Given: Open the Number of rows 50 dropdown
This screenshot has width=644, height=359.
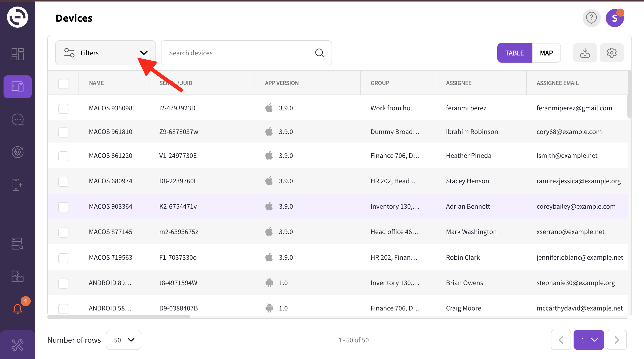Looking at the screenshot, I should (124, 340).
